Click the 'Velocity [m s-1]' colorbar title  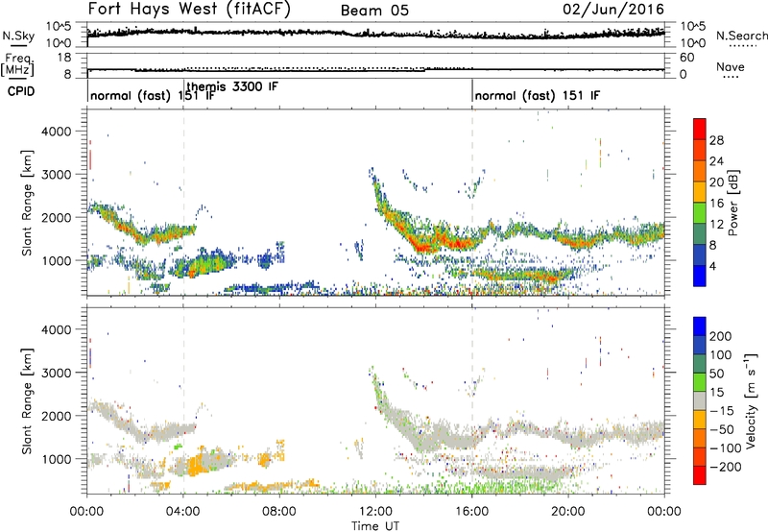point(751,400)
